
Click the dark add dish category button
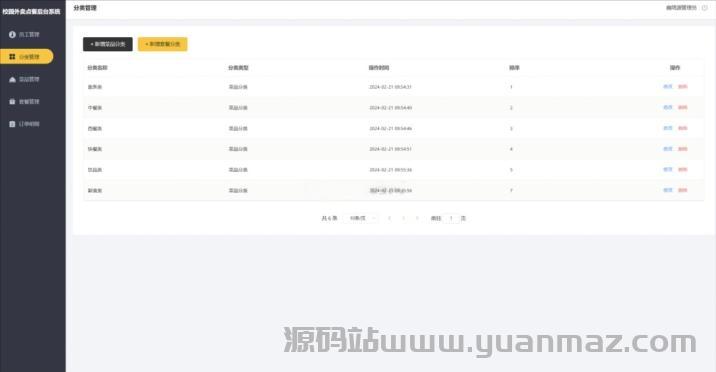pyautogui.click(x=108, y=44)
